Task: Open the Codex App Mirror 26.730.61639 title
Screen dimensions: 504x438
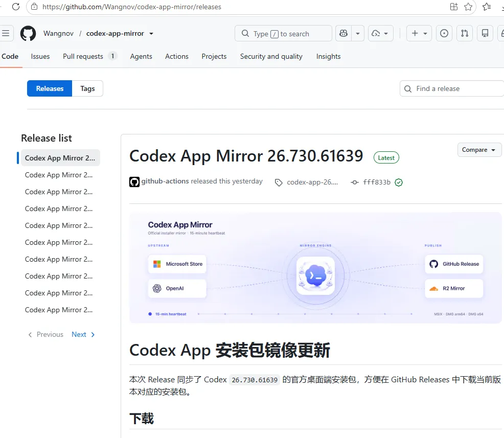Action: [x=246, y=156]
